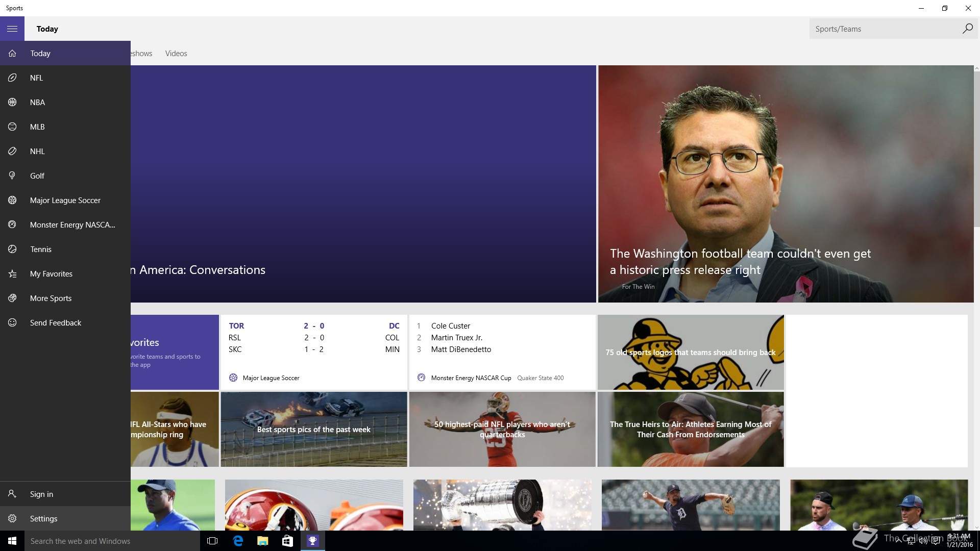Open the Store app from taskbar

[287, 541]
